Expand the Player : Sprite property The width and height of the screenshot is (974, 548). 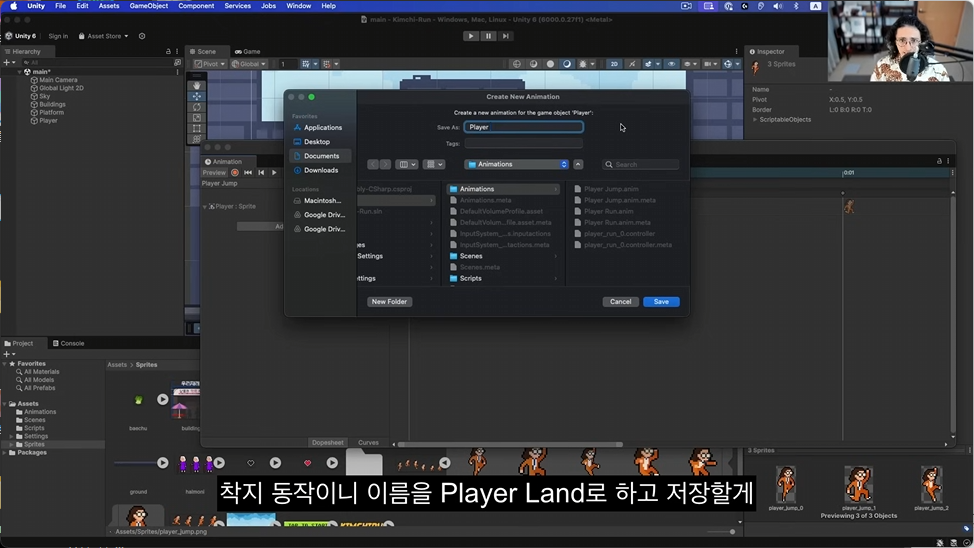coord(204,206)
